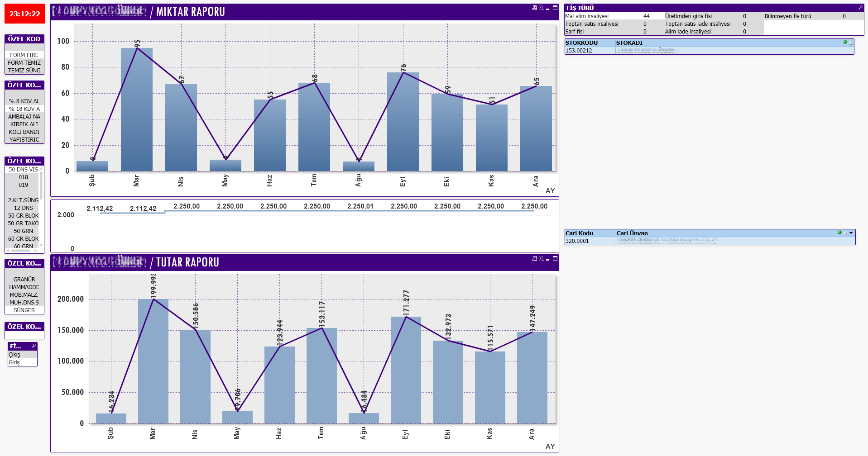Select Mal alim irsaliyesi in FİŞ TÜRÜ
The height and width of the screenshot is (456, 868).
point(587,16)
